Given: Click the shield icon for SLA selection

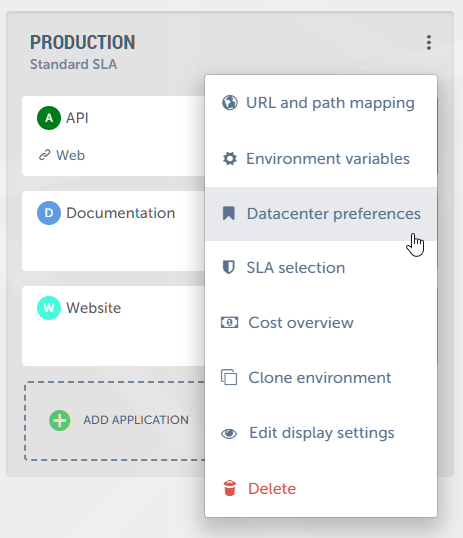Looking at the screenshot, I should tap(229, 267).
